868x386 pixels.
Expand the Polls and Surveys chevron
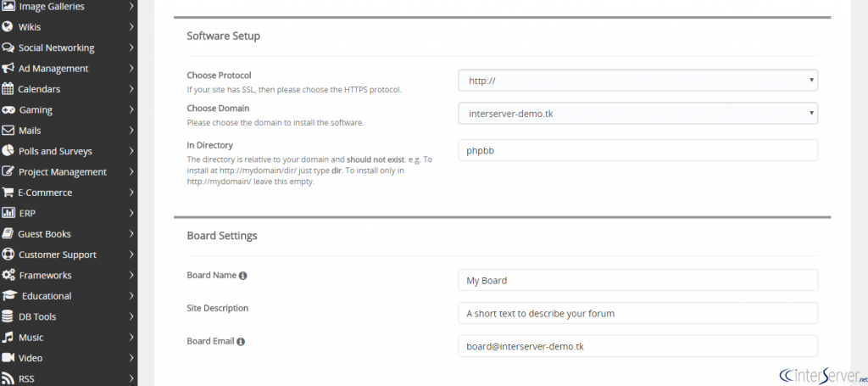click(x=131, y=151)
